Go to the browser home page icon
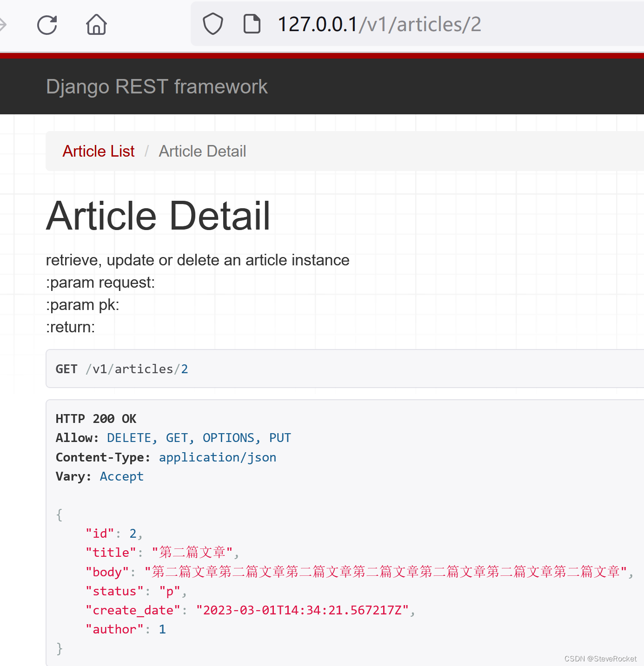644x666 pixels. point(96,24)
